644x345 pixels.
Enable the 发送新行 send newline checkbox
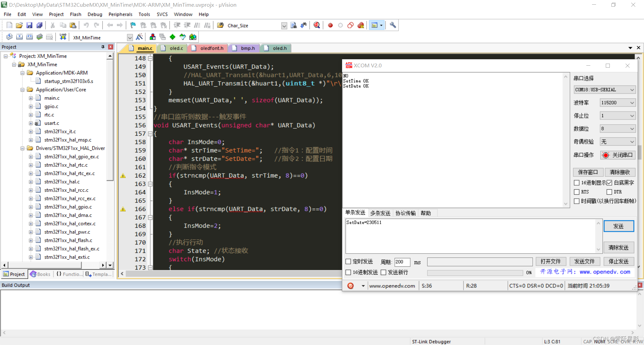[x=383, y=272]
